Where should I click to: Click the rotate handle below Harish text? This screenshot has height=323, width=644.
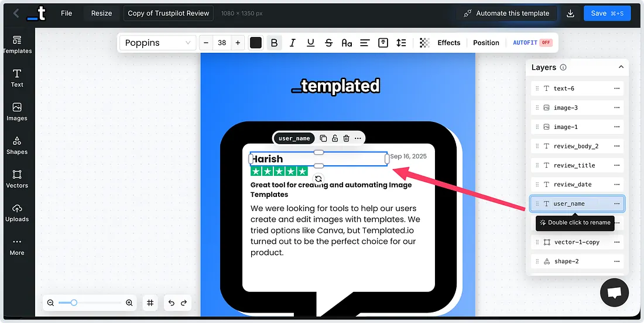tap(318, 179)
